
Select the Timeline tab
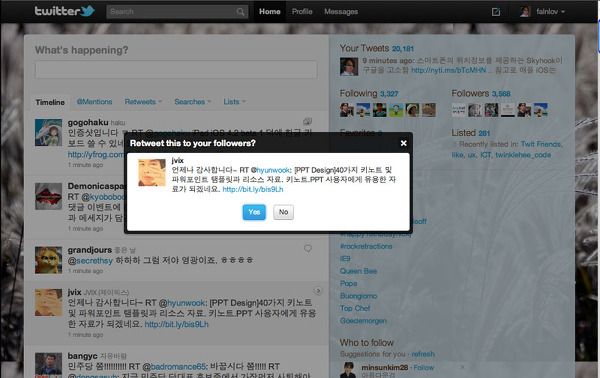[x=50, y=102]
